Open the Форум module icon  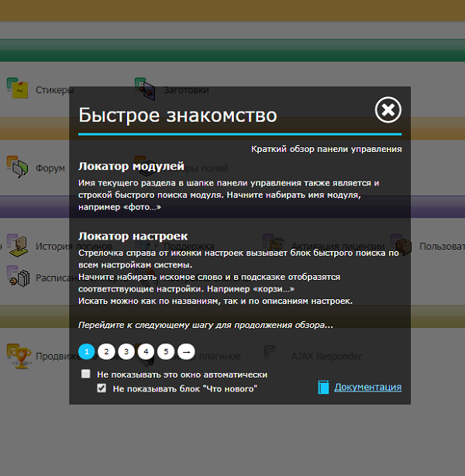click(17, 167)
